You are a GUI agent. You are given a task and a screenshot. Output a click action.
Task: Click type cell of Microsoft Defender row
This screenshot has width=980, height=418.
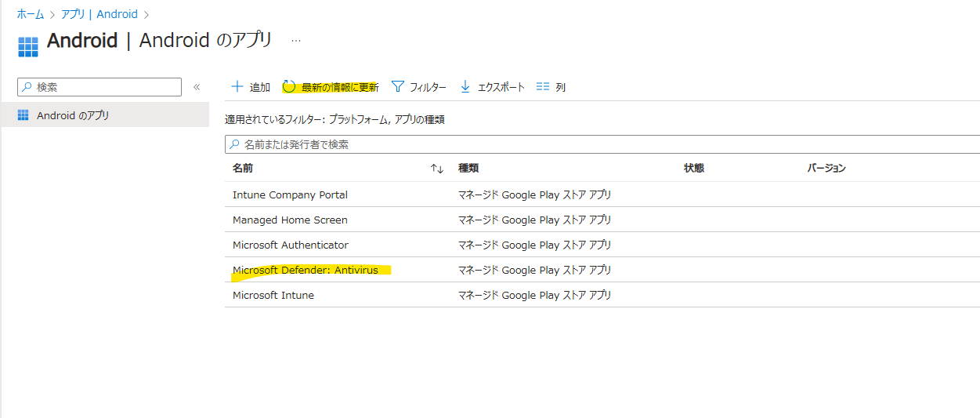coord(534,270)
